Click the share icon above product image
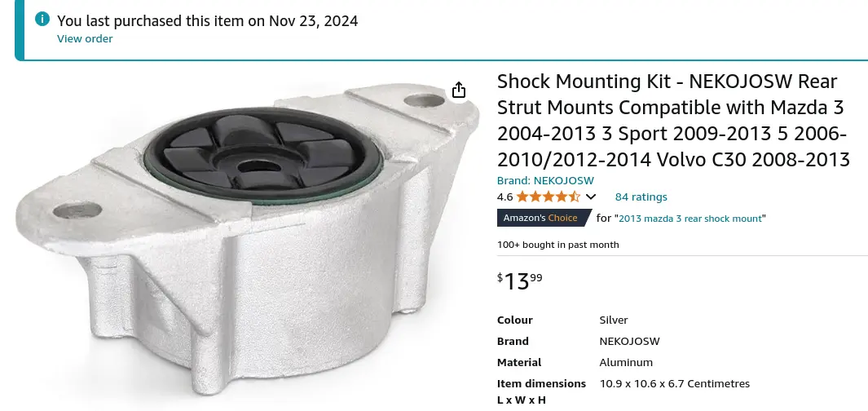 [459, 90]
